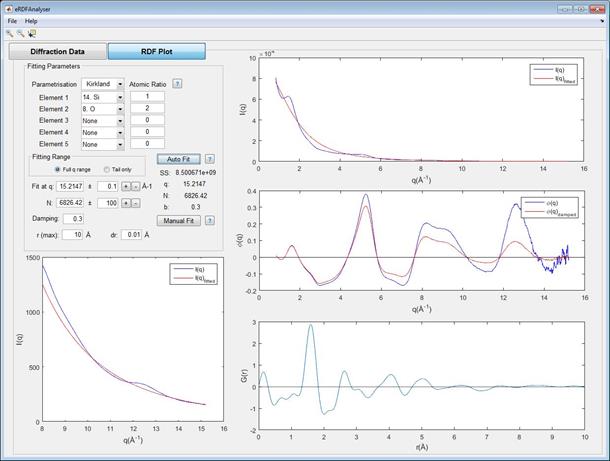Click the legend in bottom-left I(q) plot
610x461 pixels.
click(x=193, y=274)
